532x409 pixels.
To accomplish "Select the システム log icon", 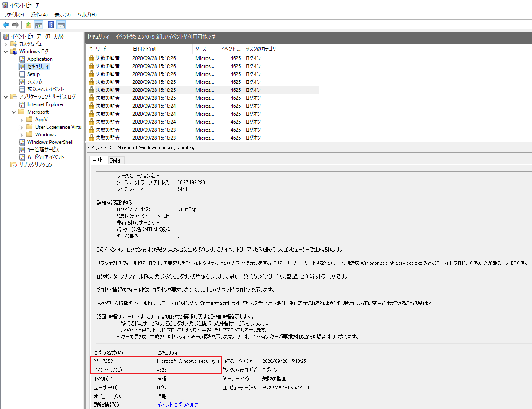I will (22, 82).
